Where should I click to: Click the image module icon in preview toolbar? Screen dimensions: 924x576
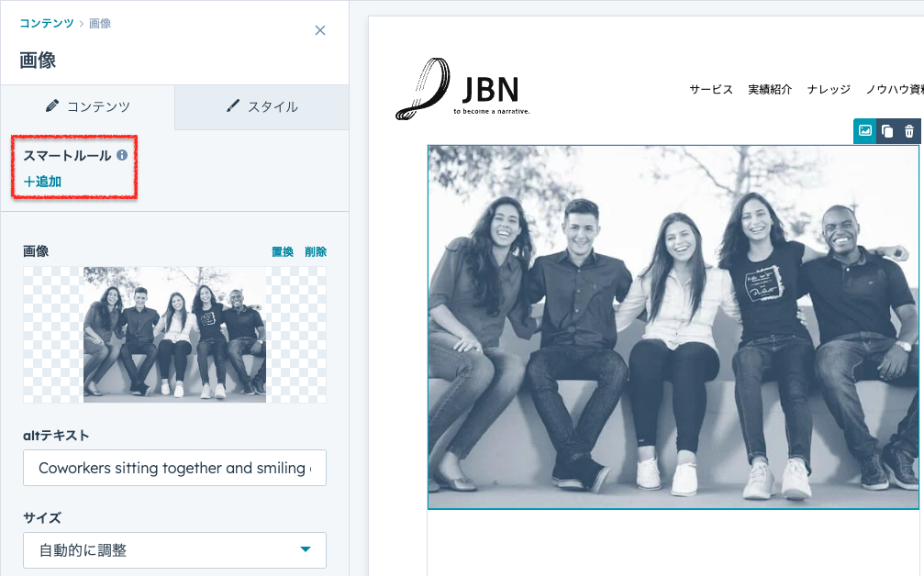(x=864, y=131)
